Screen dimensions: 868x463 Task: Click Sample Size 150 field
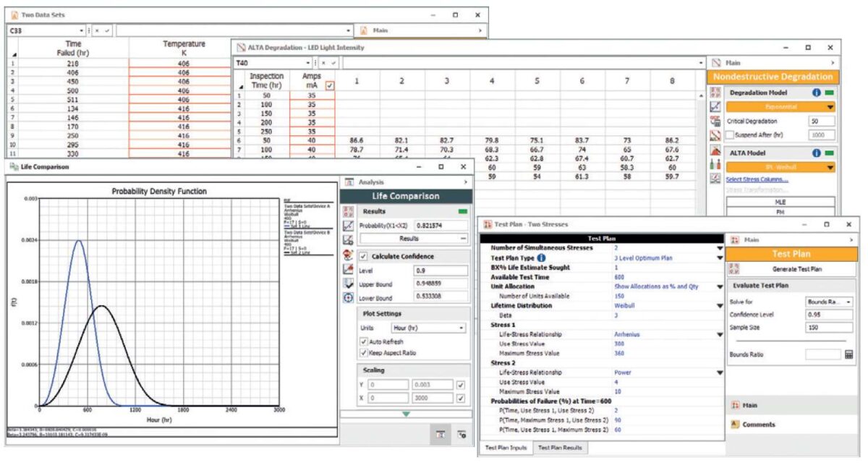pyautogui.click(x=829, y=328)
